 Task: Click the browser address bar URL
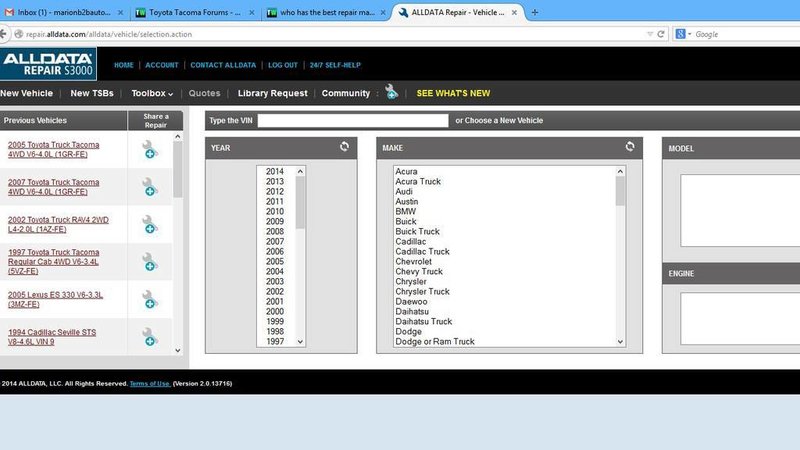point(109,34)
